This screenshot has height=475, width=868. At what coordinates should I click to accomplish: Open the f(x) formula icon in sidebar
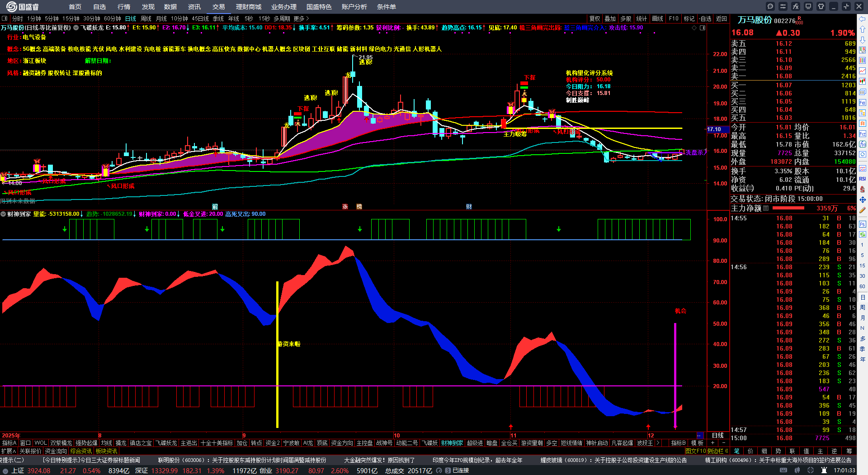863,144
